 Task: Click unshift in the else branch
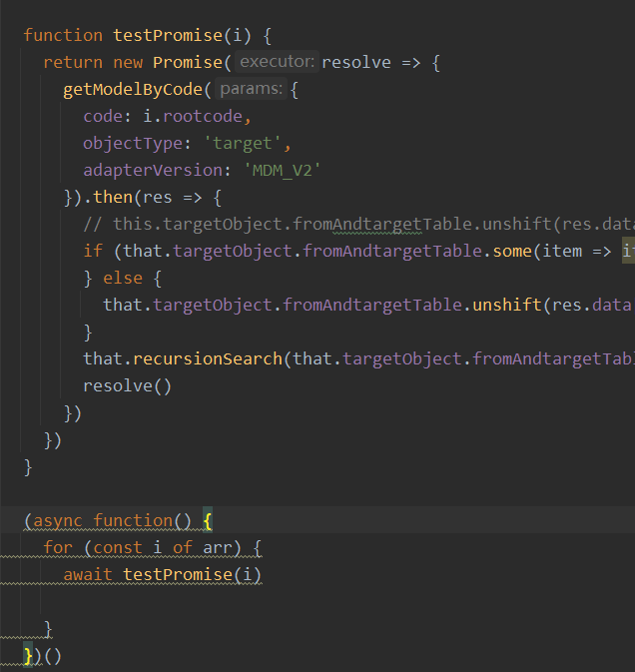coord(507,306)
